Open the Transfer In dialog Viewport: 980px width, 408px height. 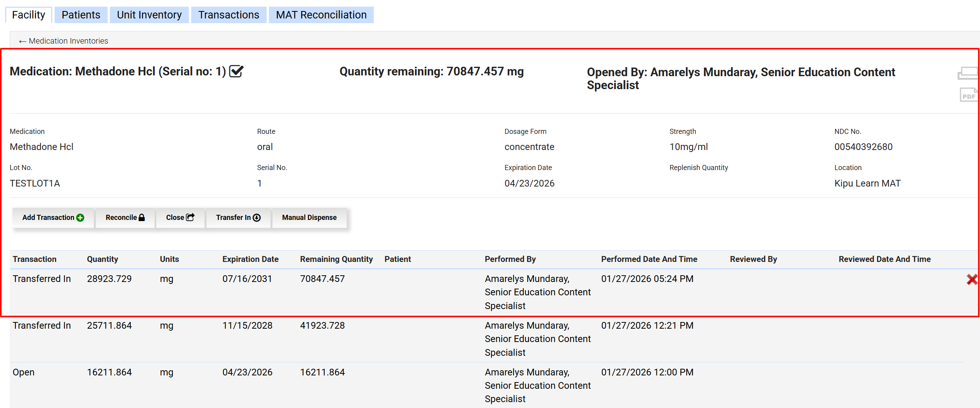(x=238, y=218)
